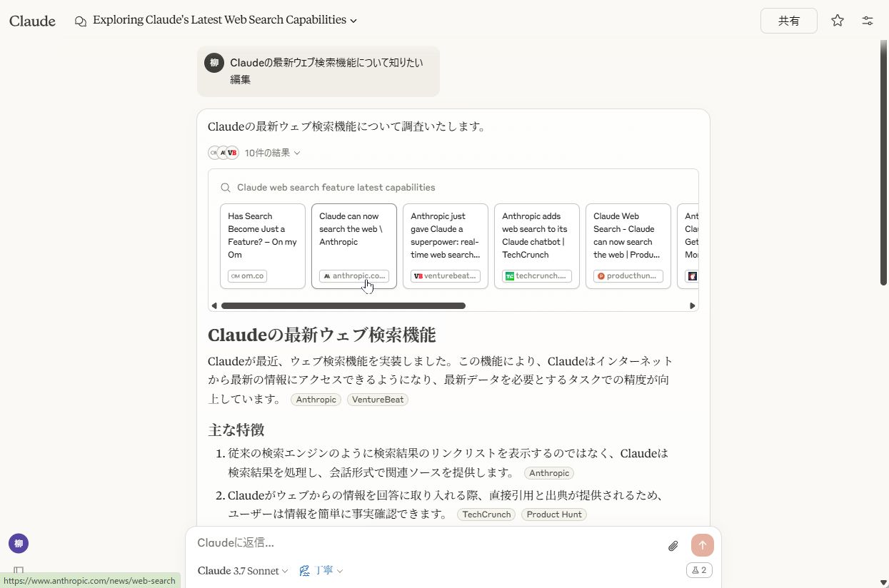Toggle the sidebar panel icon bottom left
This screenshot has height=588, width=889.
[19, 571]
